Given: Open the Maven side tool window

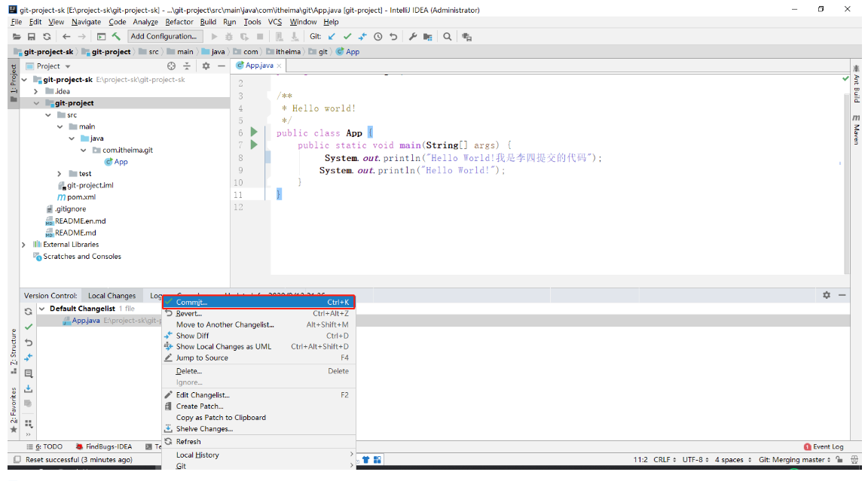Looking at the screenshot, I should click(857, 129).
